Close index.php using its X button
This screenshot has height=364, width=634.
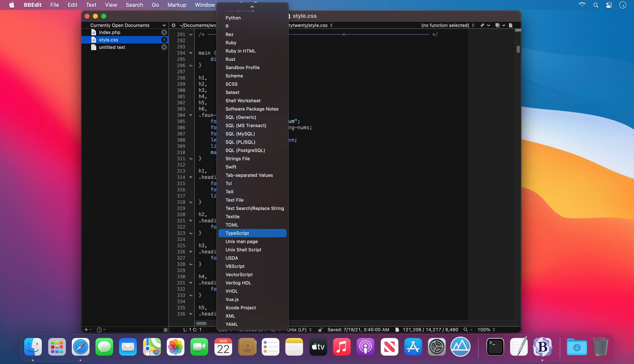coord(164,32)
